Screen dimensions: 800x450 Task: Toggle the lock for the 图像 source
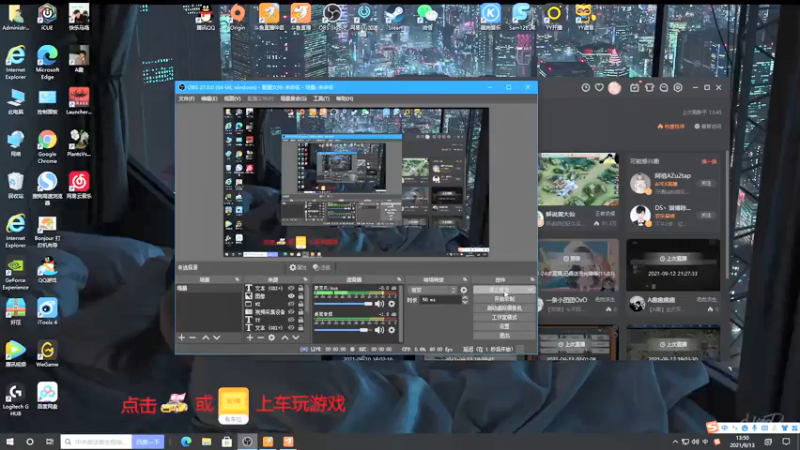coord(301,296)
